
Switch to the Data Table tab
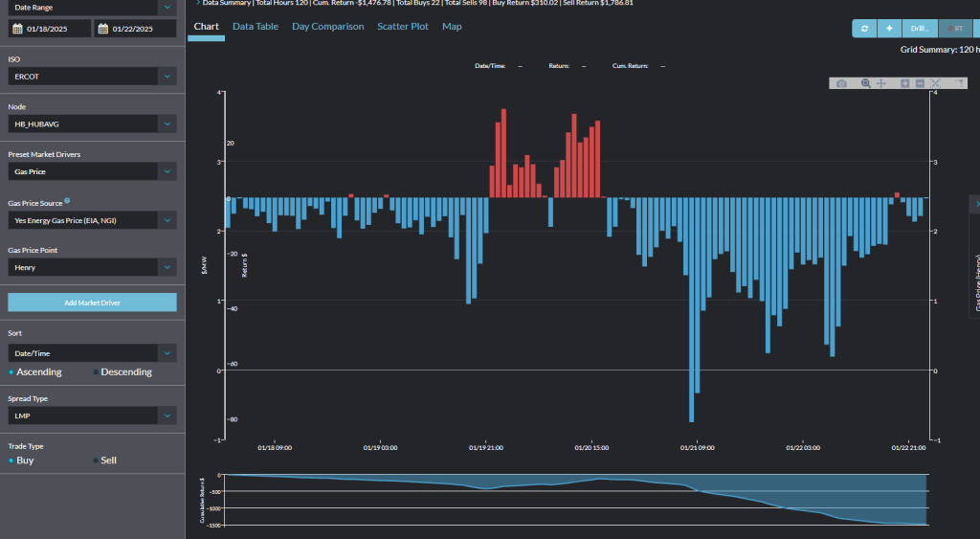tap(256, 27)
